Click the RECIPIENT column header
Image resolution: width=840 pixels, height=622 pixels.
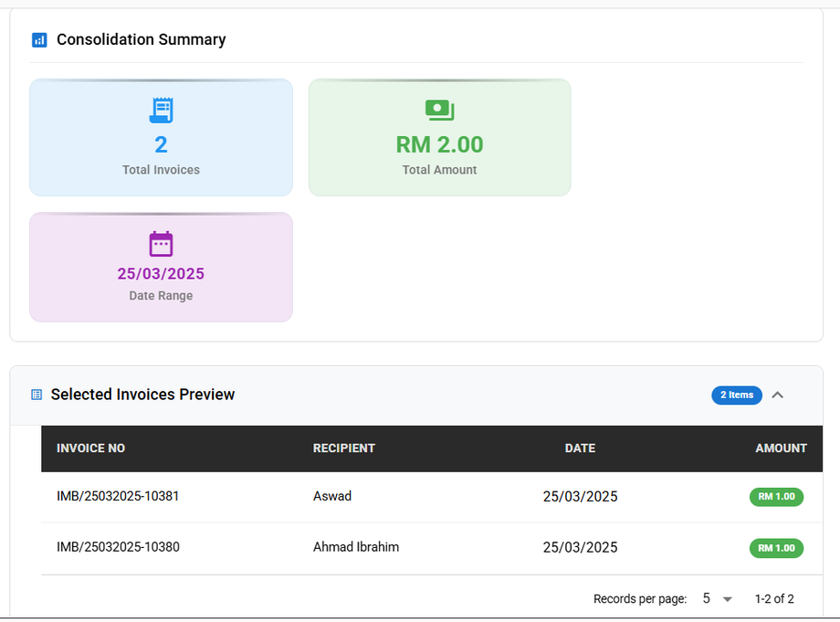[x=343, y=448]
